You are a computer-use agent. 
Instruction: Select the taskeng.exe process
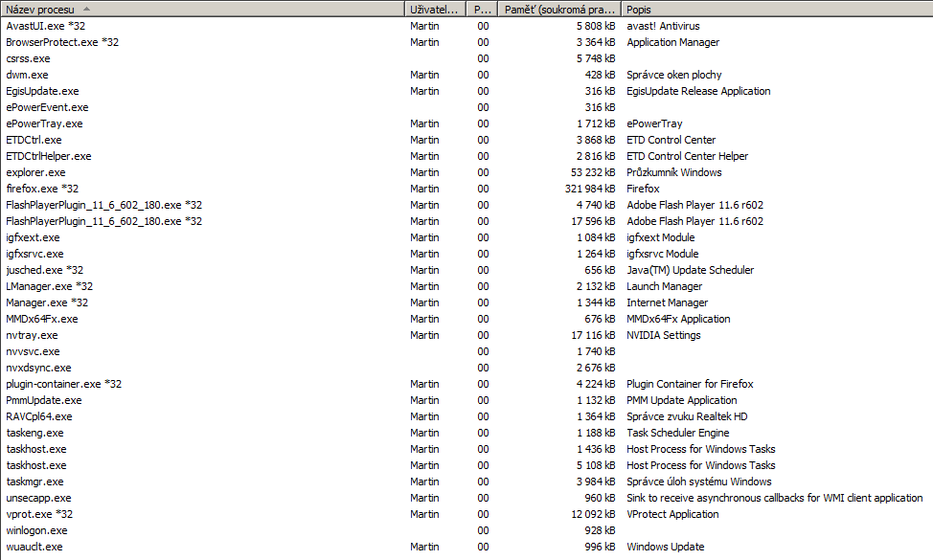34,433
